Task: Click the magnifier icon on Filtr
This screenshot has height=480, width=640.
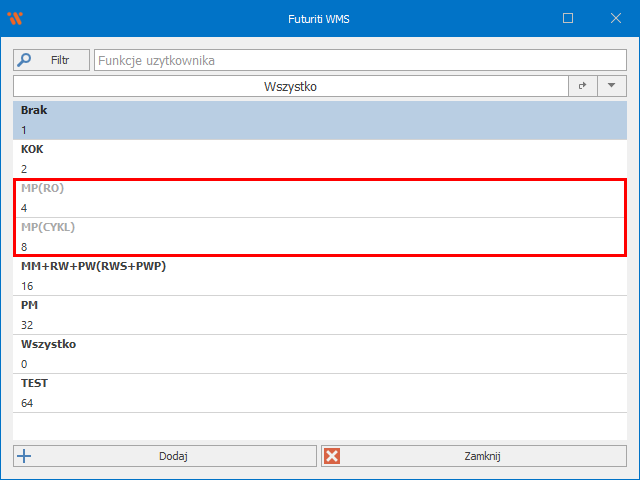Action: (x=25, y=60)
